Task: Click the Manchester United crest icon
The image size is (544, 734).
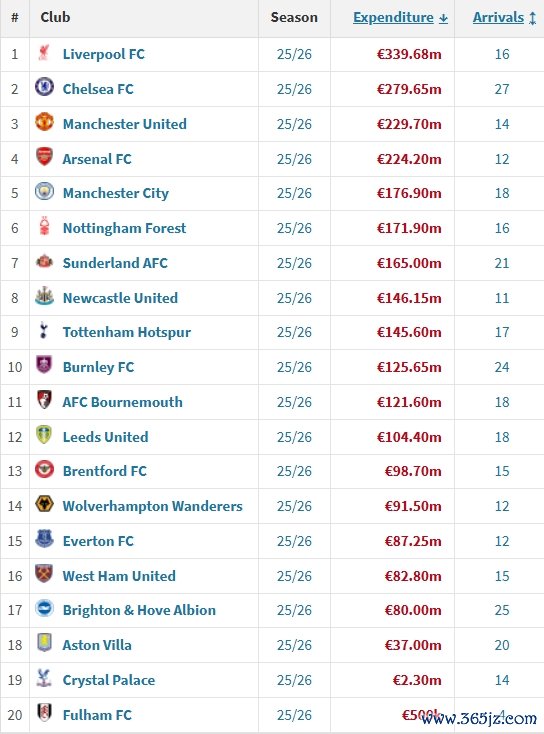Action: click(x=44, y=122)
